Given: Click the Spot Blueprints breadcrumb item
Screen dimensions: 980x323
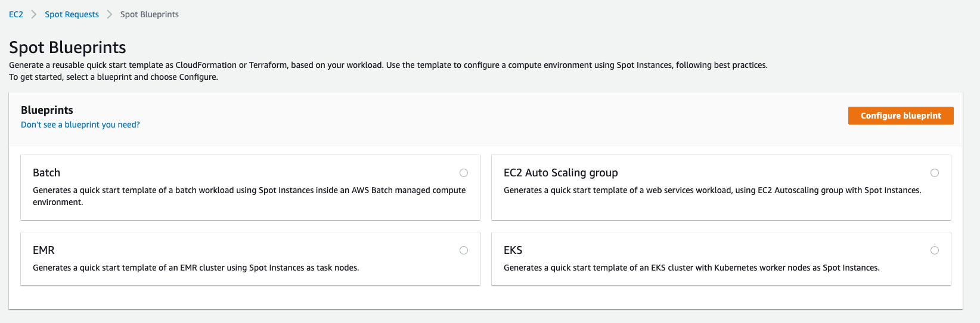Looking at the screenshot, I should [x=150, y=14].
